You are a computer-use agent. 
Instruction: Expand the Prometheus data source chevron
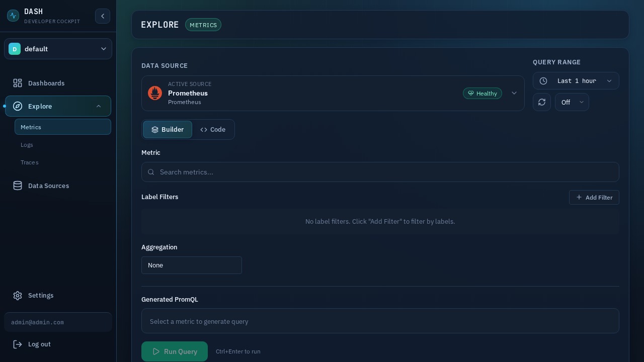(x=514, y=93)
